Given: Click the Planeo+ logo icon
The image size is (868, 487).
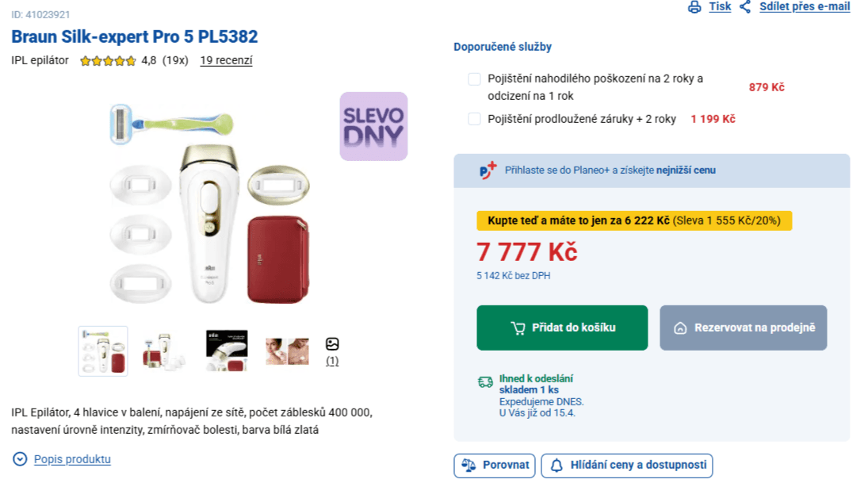Looking at the screenshot, I should pos(488,170).
